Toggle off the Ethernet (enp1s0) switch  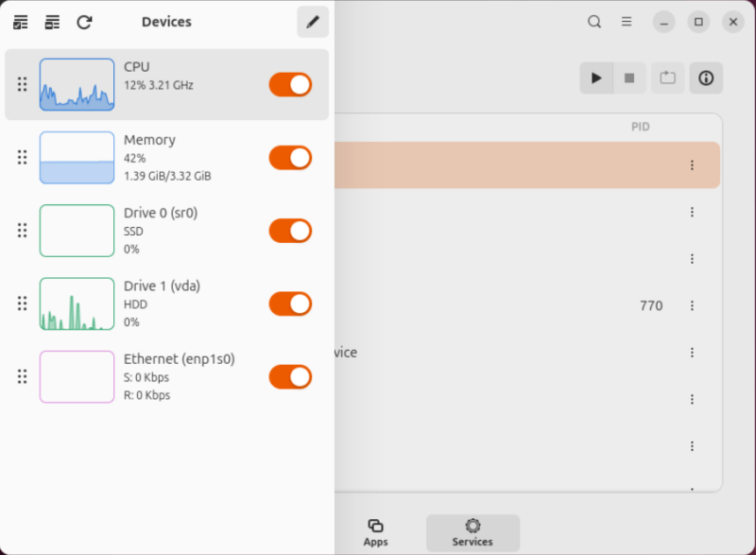[290, 376]
